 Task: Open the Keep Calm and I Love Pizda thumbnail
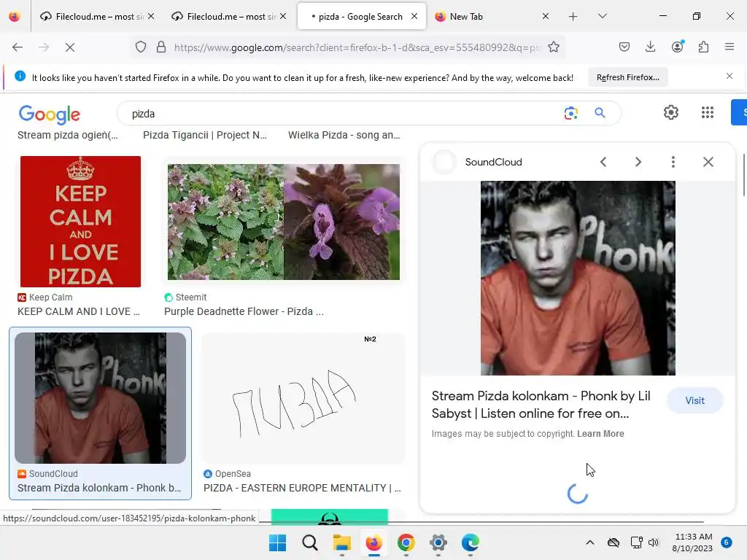click(x=80, y=222)
